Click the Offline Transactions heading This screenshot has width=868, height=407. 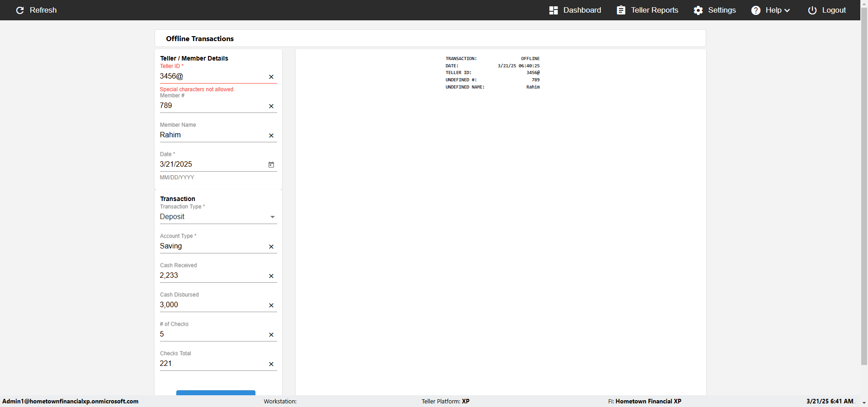click(200, 39)
